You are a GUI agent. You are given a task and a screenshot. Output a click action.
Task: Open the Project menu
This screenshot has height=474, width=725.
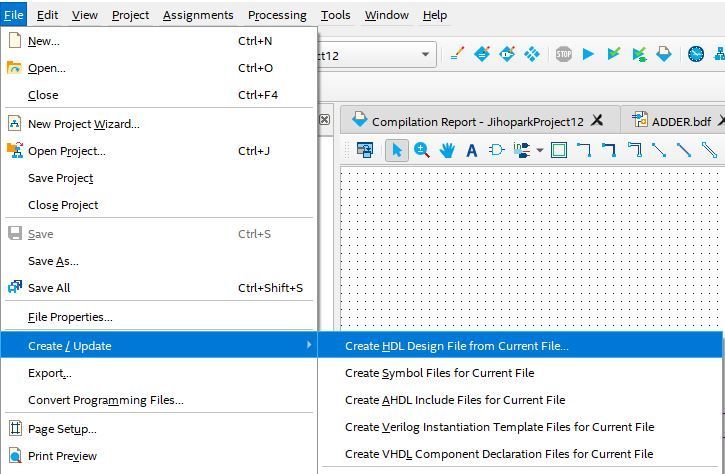130,15
